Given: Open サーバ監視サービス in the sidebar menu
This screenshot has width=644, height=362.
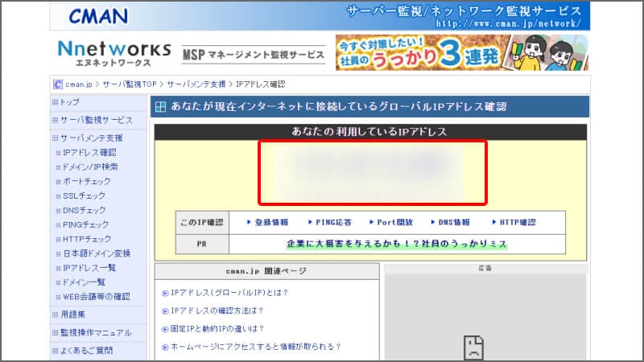Looking at the screenshot, I should pyautogui.click(x=96, y=120).
